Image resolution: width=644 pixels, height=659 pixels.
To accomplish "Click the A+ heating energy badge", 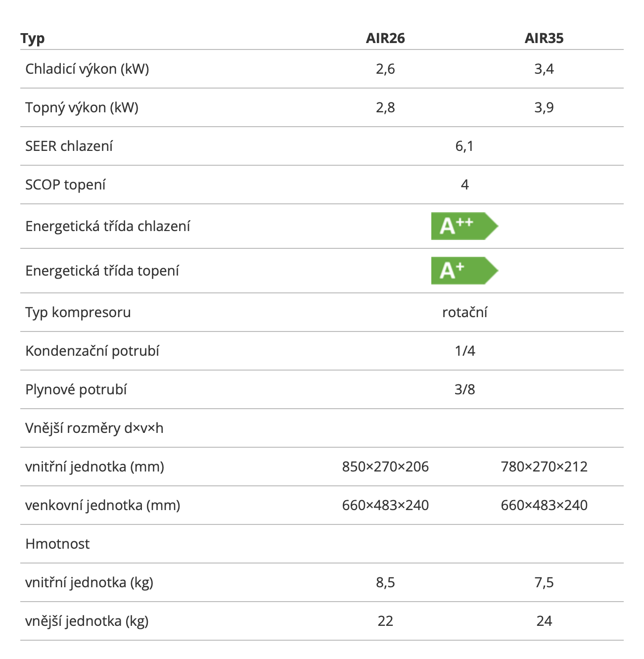I will (463, 271).
